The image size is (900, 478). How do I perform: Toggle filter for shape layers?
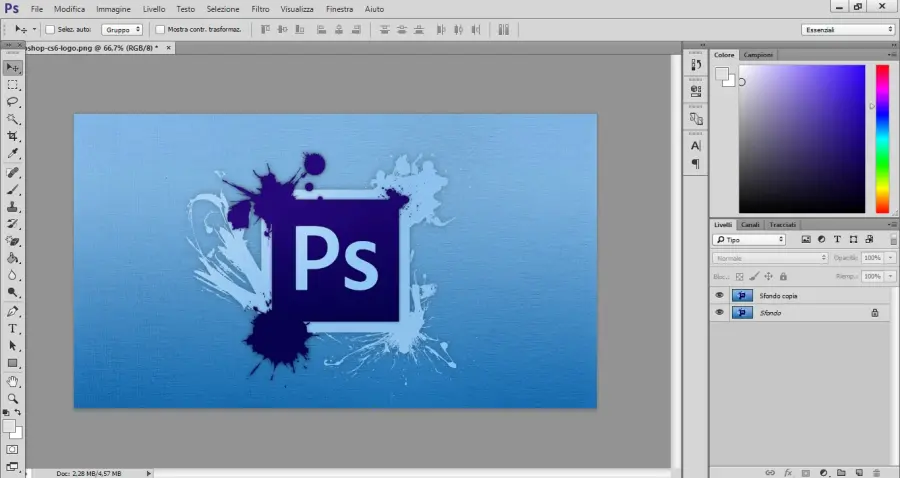[853, 239]
